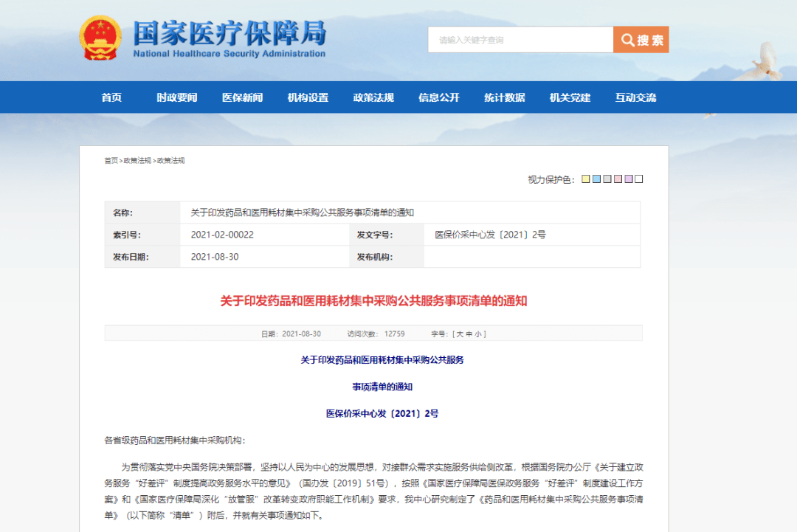Pick the blue eye-protection color swatch

[596, 179]
